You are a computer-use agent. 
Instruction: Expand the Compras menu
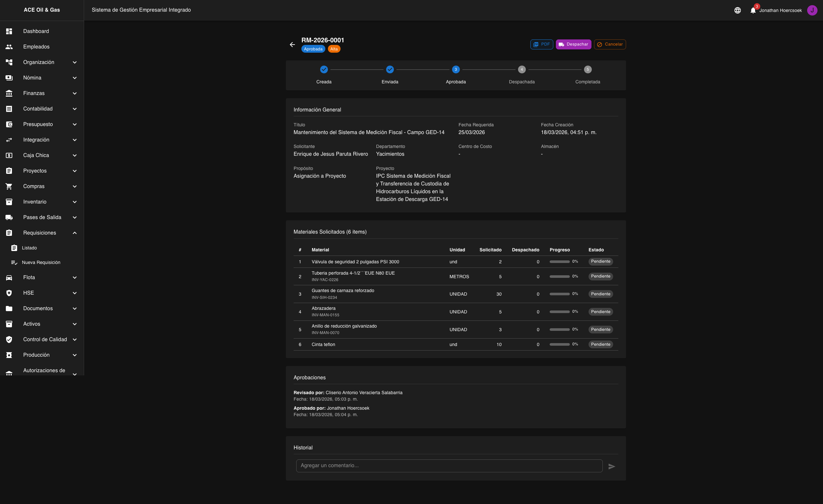[74, 186]
